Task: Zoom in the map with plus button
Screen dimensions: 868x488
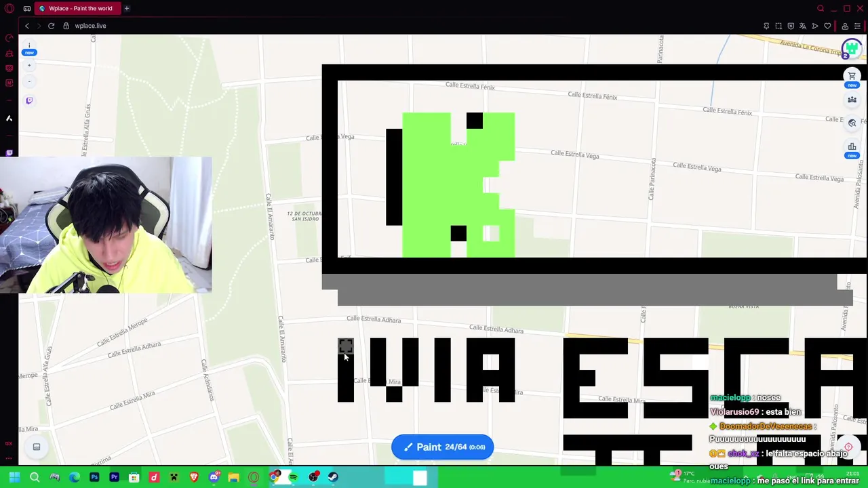Action: (29, 66)
